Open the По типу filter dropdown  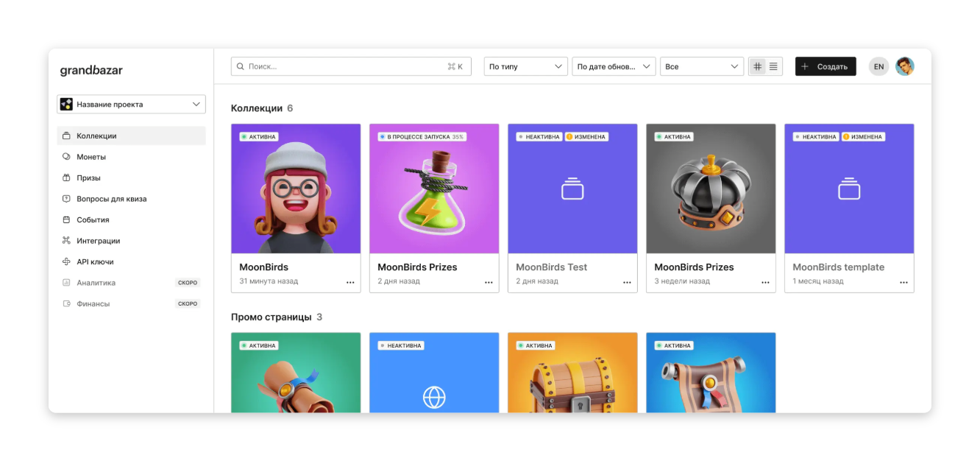coord(525,66)
